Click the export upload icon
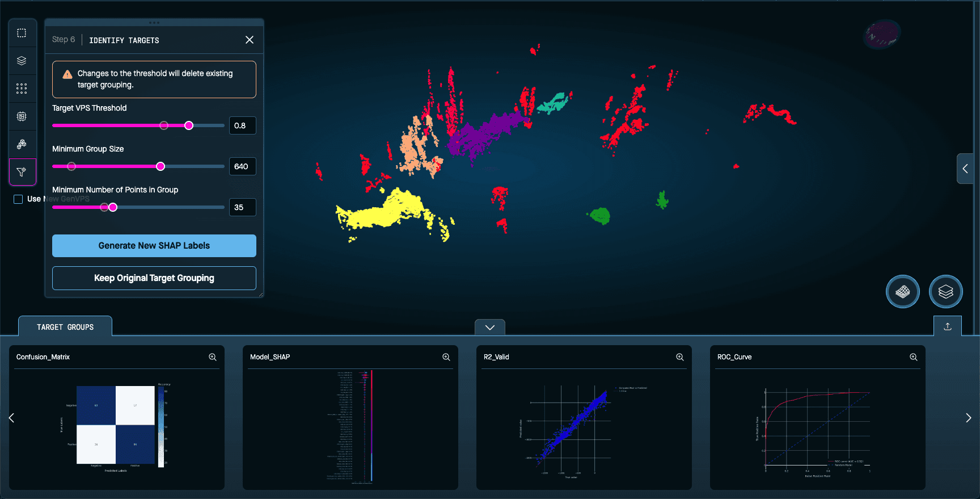Screen dimensions: 980x499 [948, 326]
